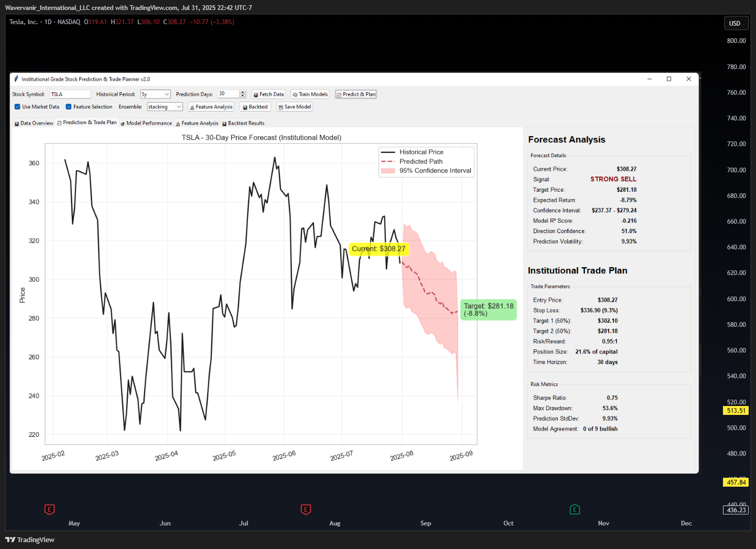756x549 pixels.
Task: Click the Current: $308.27 chart annotation
Action: (379, 249)
